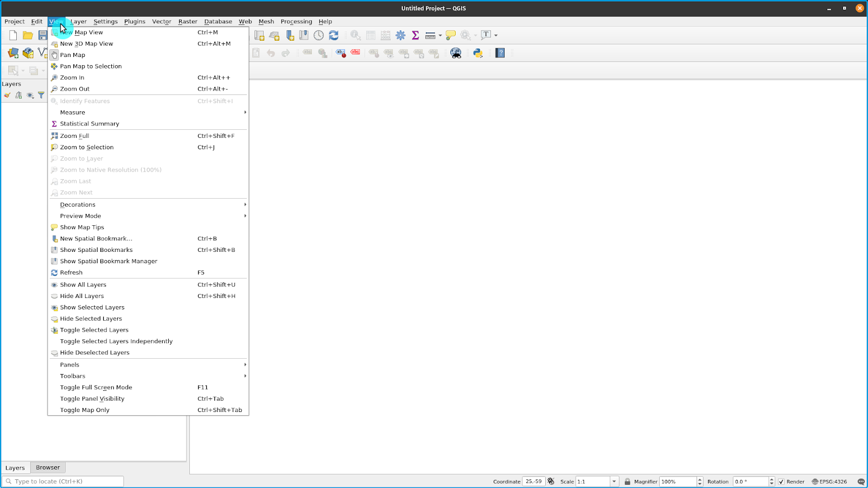Open the Vector menu
This screenshot has width=868, height=488.
(x=162, y=22)
